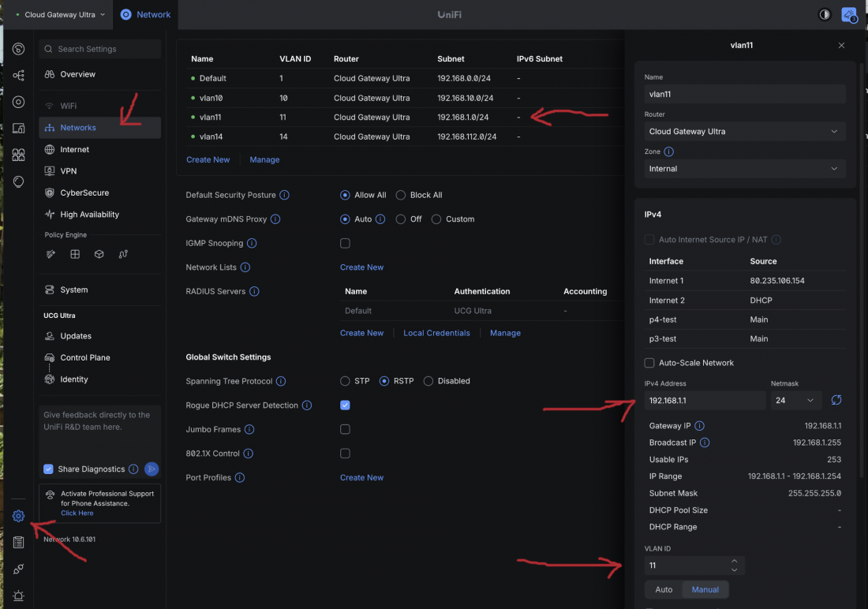
Task: Uncheck Rogue DHCP Server Detection checkbox
Action: coord(345,405)
